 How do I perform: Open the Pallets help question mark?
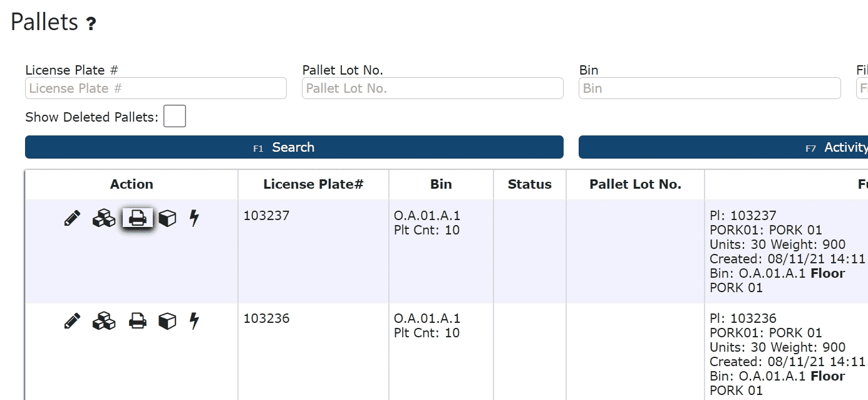[x=91, y=24]
